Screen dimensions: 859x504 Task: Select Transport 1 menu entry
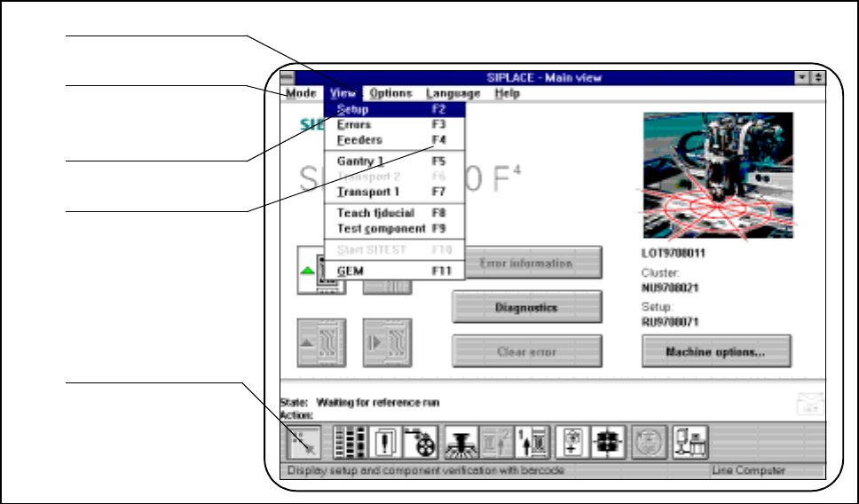click(394, 192)
